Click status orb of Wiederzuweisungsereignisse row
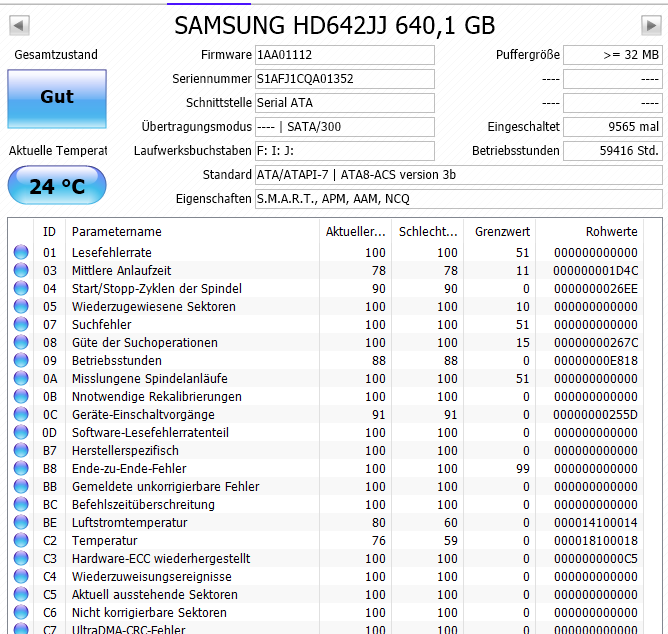Image resolution: width=668 pixels, height=634 pixels. [x=21, y=576]
